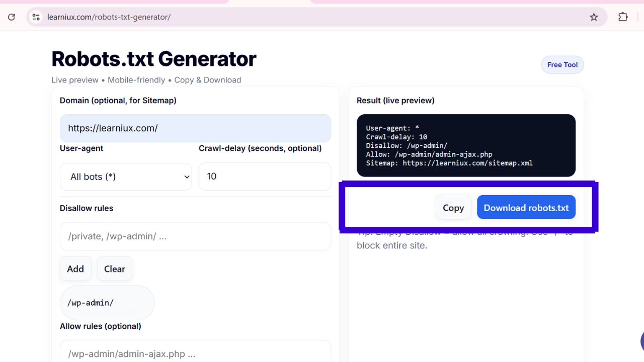Remove the /wp-admin/ chip using its x
This screenshot has height=362, width=644.
pyautogui.click(x=133, y=303)
